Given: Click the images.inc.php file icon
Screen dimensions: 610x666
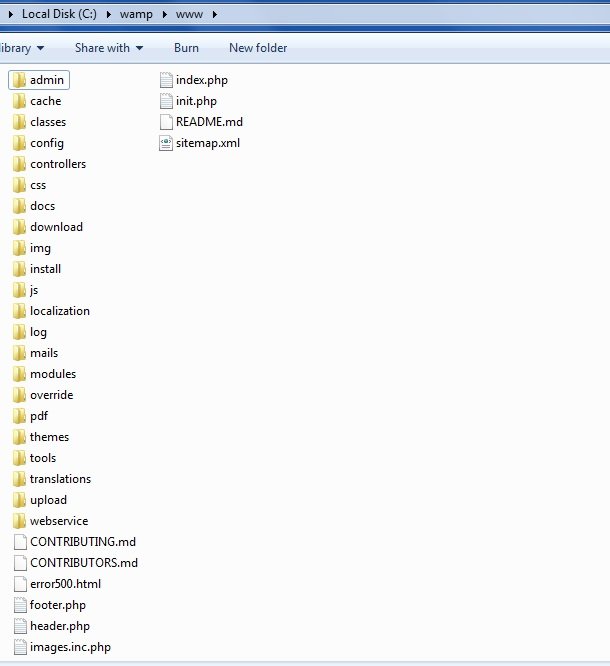Looking at the screenshot, I should pos(20,647).
